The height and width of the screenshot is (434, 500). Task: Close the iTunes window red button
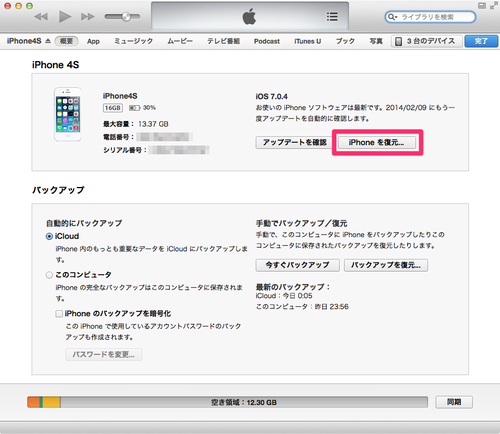(x=7, y=6)
